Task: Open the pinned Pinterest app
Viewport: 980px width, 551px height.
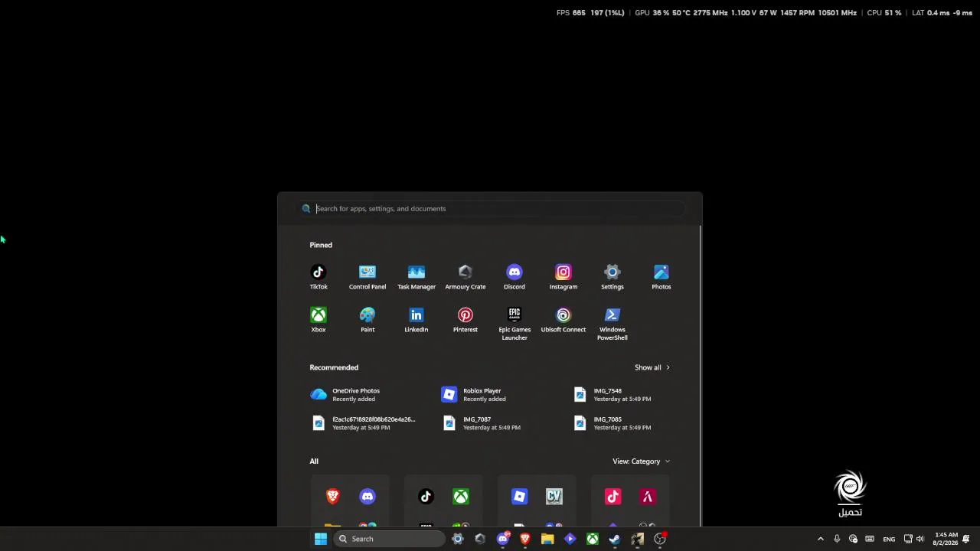Action: click(465, 320)
